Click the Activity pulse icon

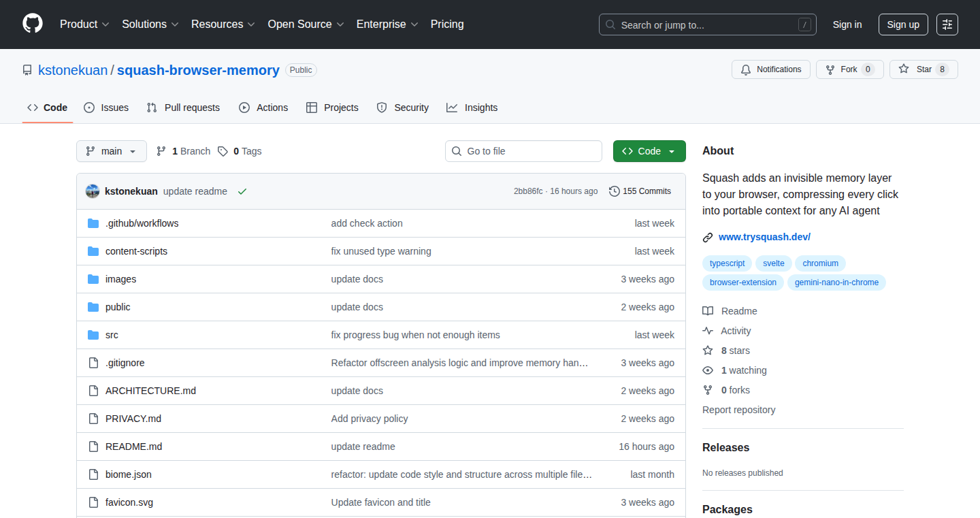[708, 331]
